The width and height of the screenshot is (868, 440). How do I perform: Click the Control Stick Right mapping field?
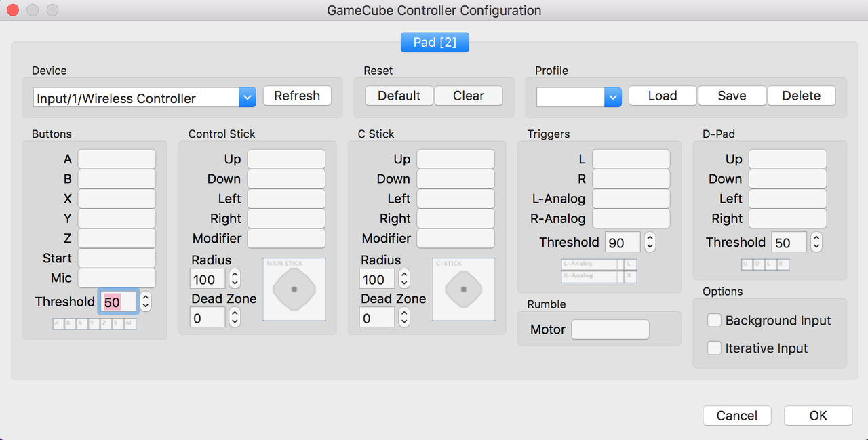[x=286, y=218]
